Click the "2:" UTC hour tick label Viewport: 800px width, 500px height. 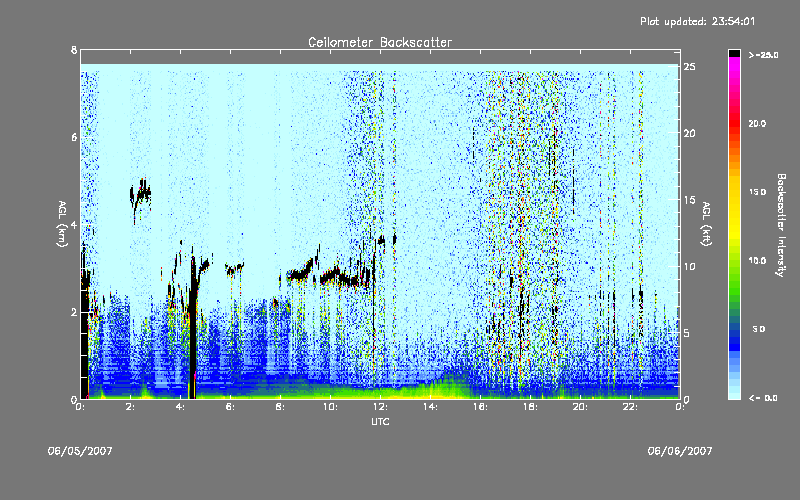pos(131,407)
